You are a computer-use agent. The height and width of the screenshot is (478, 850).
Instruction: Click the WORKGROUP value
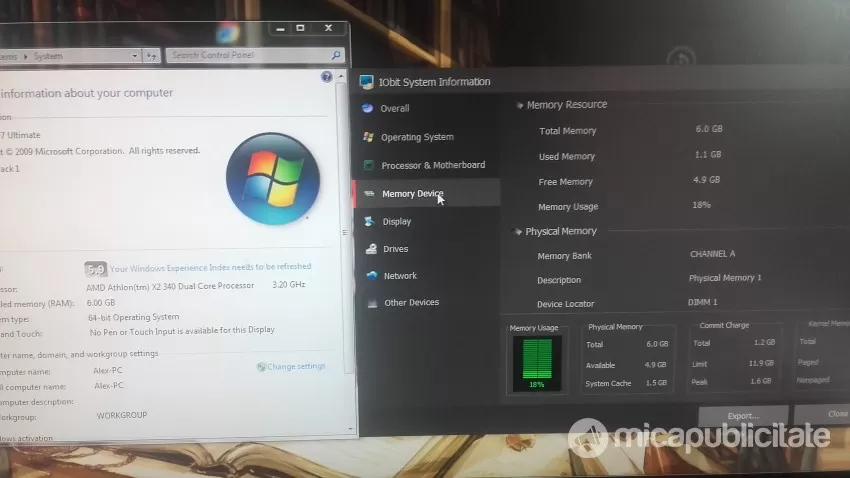(x=121, y=415)
